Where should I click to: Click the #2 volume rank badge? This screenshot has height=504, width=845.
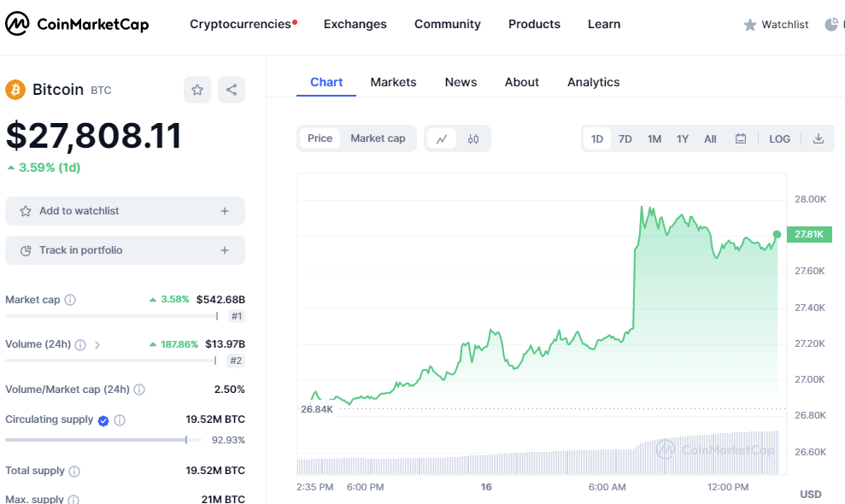pyautogui.click(x=236, y=360)
